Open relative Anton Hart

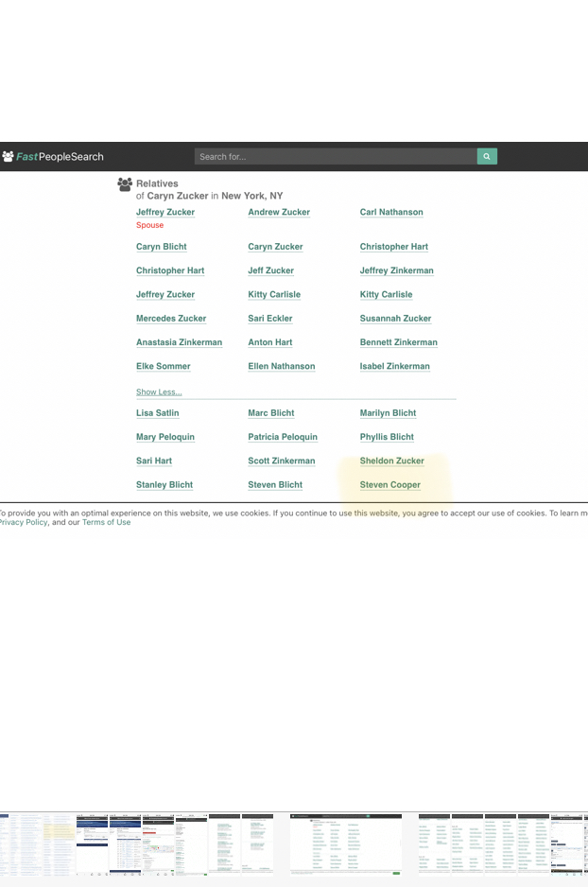pos(269,342)
